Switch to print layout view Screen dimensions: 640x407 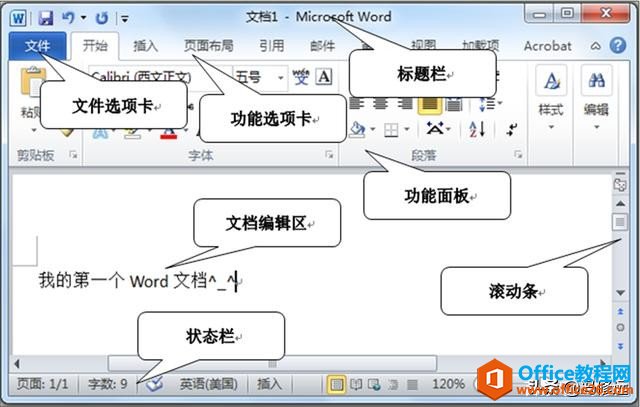click(336, 384)
